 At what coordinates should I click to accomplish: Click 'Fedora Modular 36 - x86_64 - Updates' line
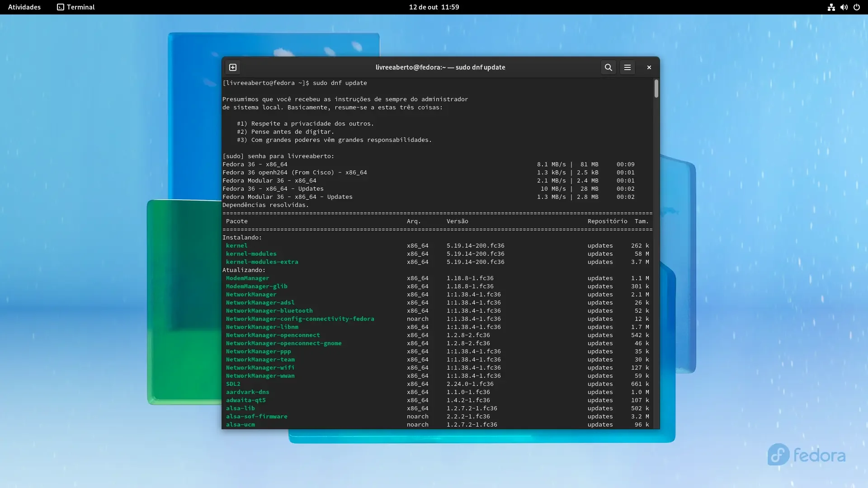(288, 197)
